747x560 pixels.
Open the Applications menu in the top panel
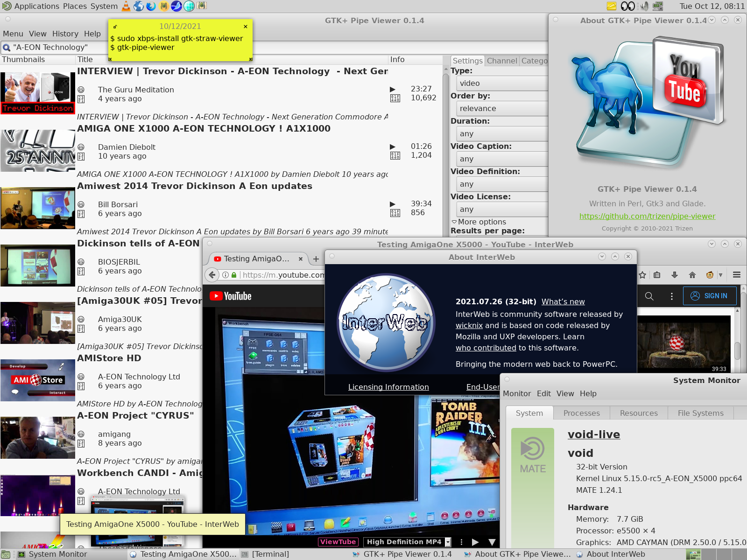37,6
